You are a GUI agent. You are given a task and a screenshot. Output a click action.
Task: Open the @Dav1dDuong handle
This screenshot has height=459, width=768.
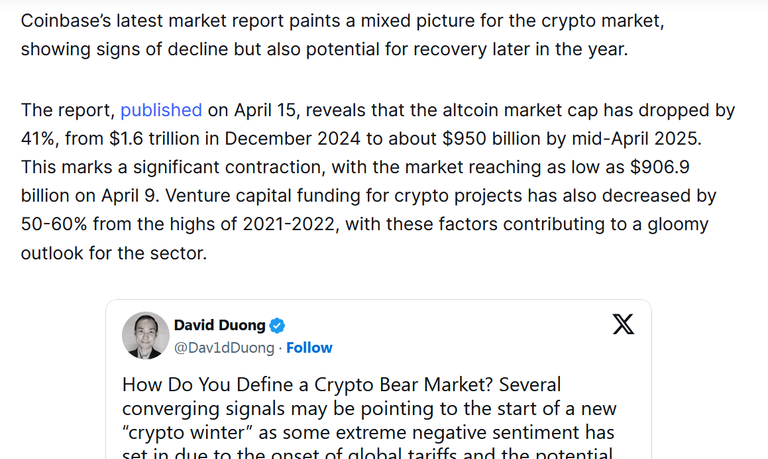[x=224, y=348]
